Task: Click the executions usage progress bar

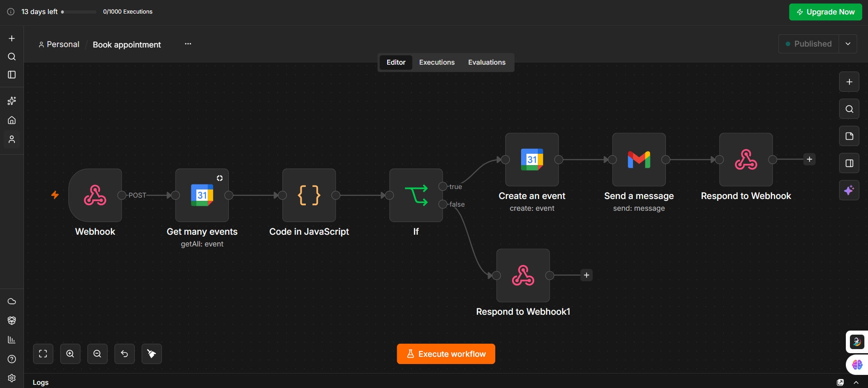Action: point(79,12)
